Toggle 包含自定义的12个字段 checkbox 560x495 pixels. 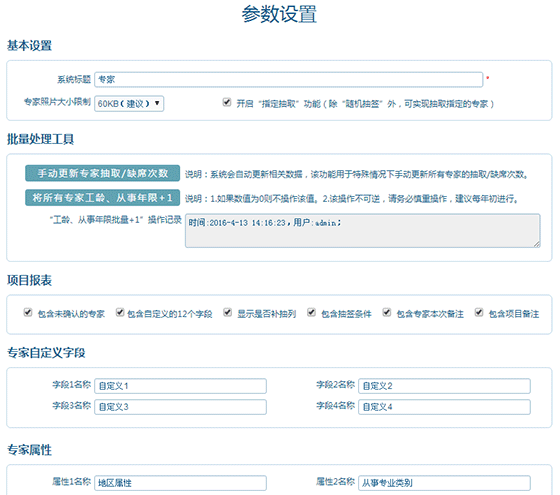120,312
